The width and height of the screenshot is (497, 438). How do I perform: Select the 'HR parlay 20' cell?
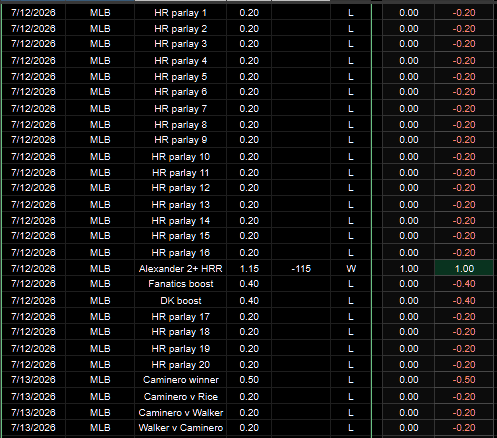(180, 365)
